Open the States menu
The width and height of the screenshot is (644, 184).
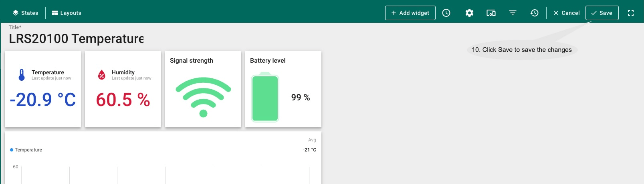25,13
